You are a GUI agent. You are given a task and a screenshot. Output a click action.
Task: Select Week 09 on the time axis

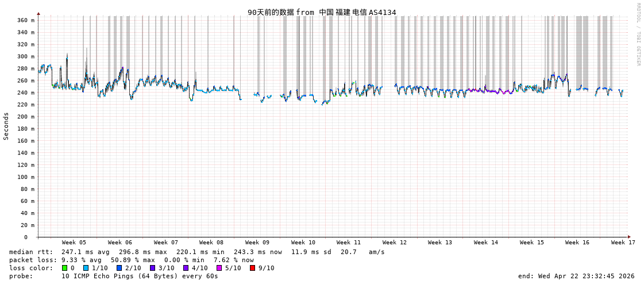tap(257, 243)
